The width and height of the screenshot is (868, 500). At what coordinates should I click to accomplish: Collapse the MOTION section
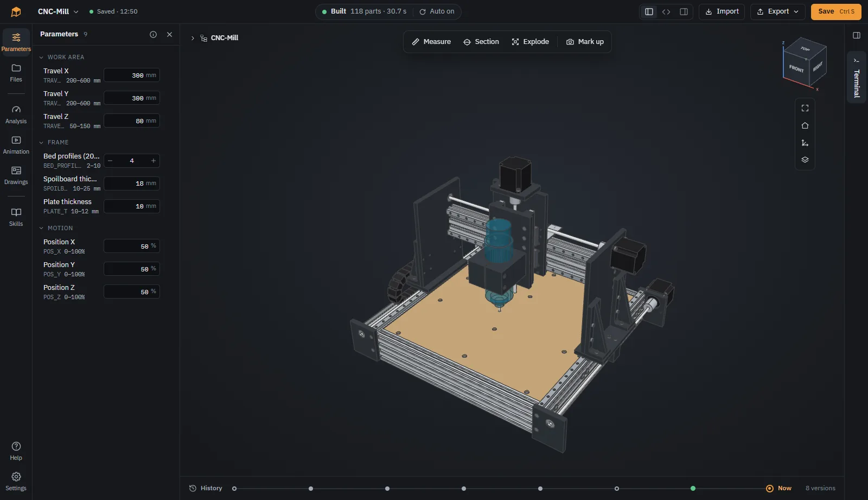click(x=56, y=228)
